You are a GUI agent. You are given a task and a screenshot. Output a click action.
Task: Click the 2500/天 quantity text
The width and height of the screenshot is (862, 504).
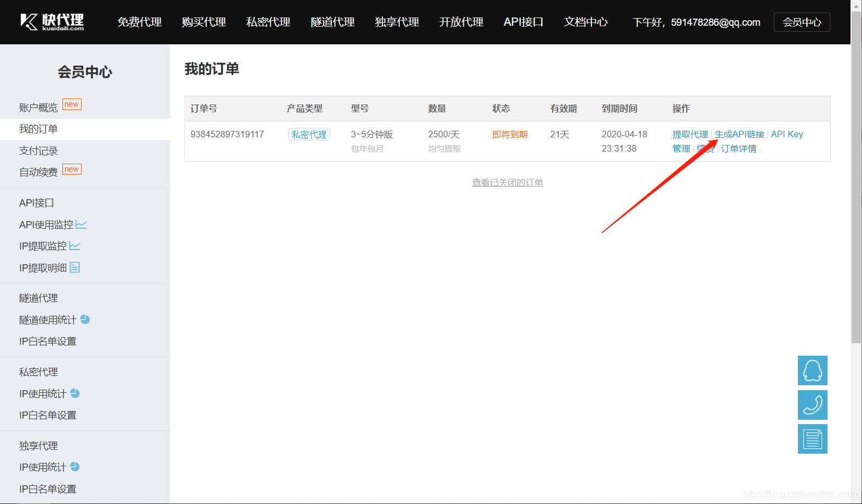pos(444,134)
